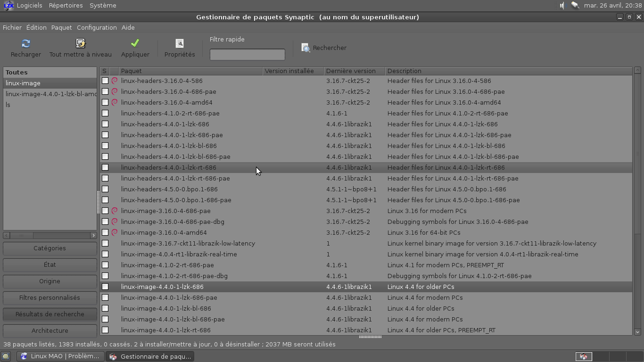Click the Debian swirl icon beside linux-image-3.16.0-4-amd64
644x362 pixels.
[115, 232]
